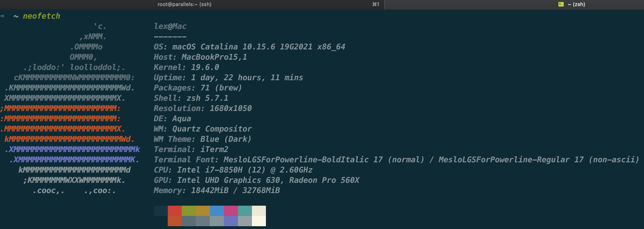Click the WM Theme: Blue (Dark) line
644x229 pixels.
click(203, 139)
